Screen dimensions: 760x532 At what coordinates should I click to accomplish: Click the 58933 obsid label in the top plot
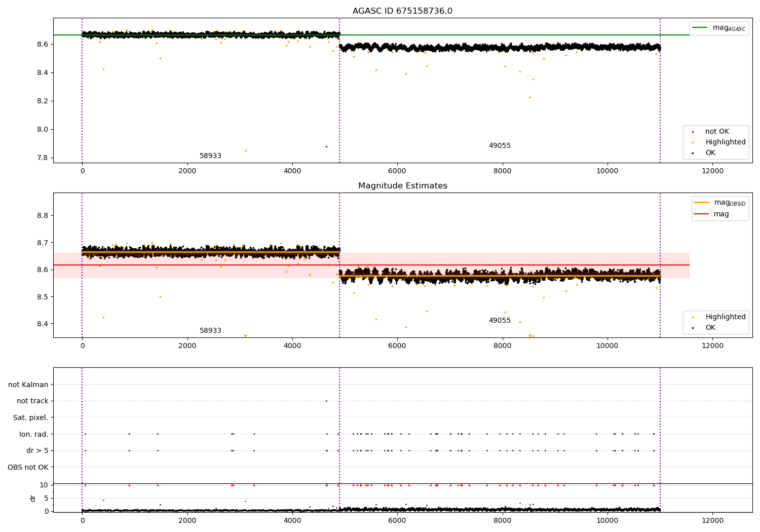210,156
